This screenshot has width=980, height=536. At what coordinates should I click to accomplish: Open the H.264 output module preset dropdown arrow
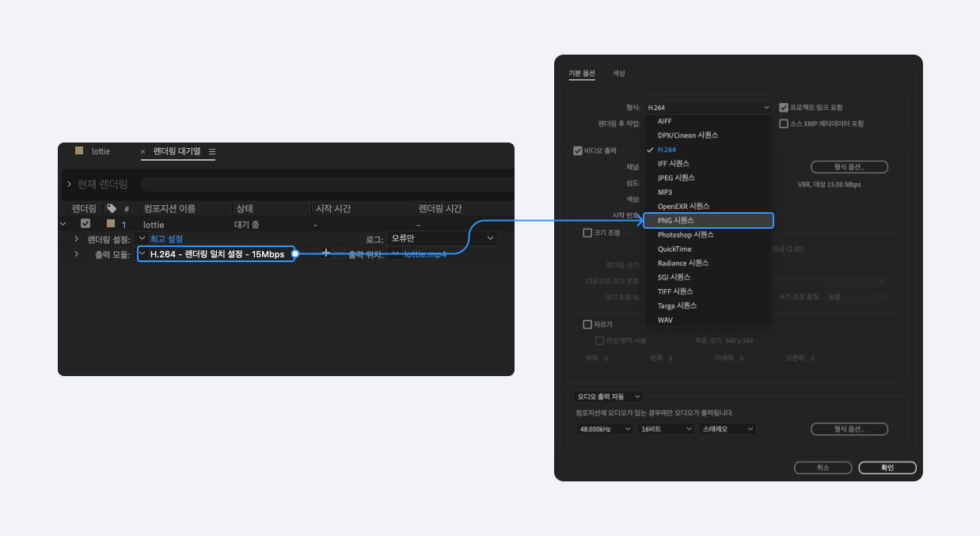[x=142, y=253]
